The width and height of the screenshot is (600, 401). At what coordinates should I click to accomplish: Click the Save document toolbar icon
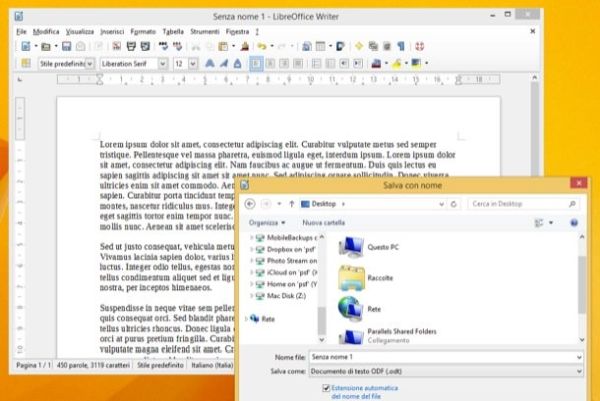67,46
